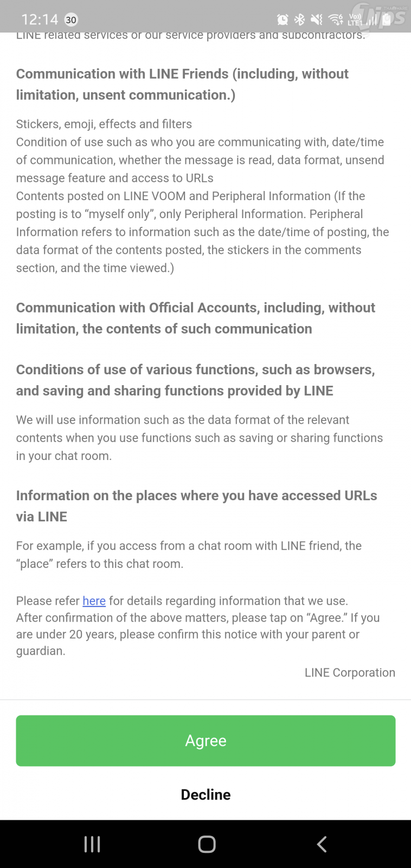Tap the "Communication with Official Accounts" heading

tap(195, 318)
